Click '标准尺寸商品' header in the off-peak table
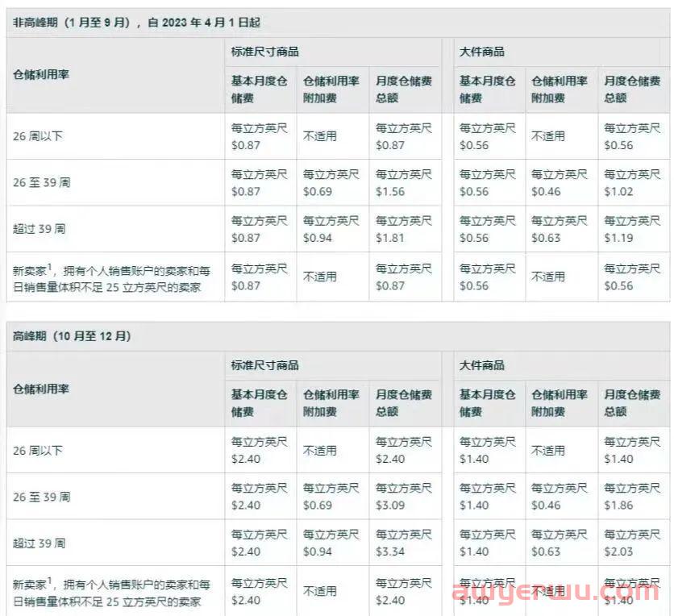Viewport: 674px width, 616px height. click(x=264, y=52)
